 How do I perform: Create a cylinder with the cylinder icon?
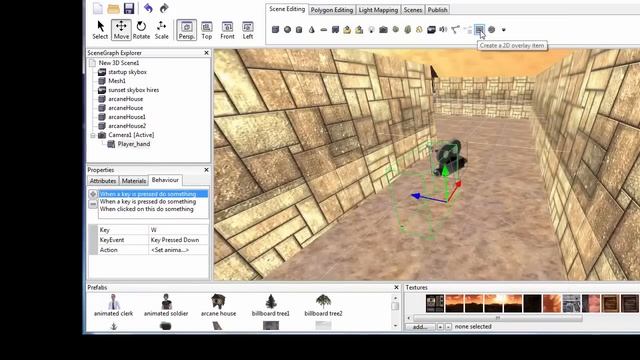[299, 29]
